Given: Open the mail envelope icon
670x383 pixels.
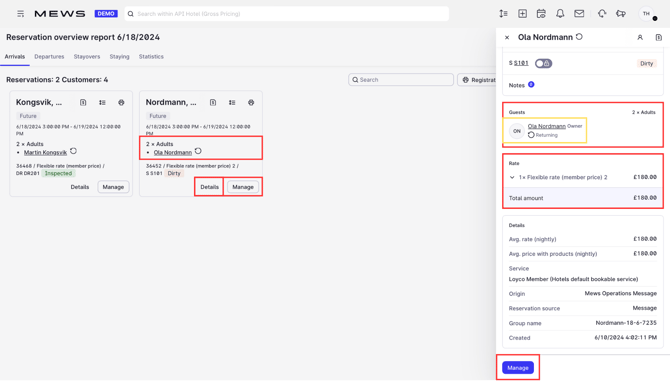Looking at the screenshot, I should (579, 14).
